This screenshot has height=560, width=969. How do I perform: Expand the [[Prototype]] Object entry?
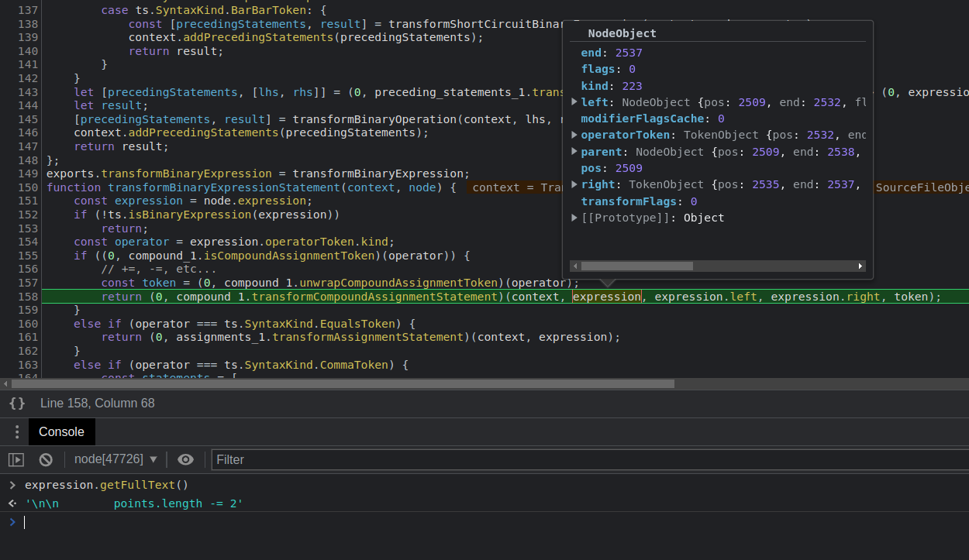click(574, 218)
